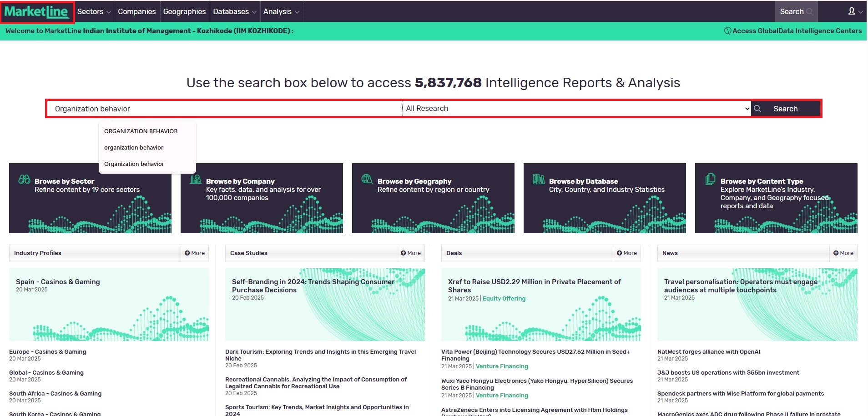Open the user account icon
The width and height of the screenshot is (868, 416).
[852, 11]
